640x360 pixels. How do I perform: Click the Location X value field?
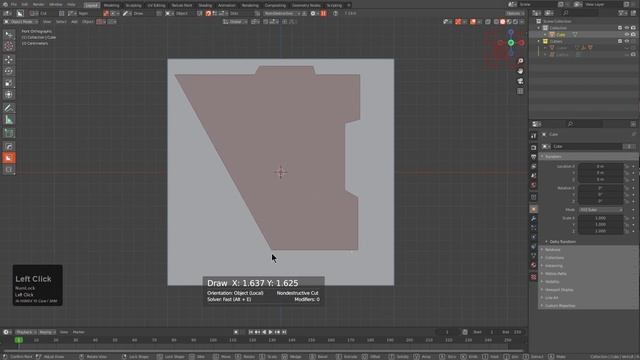coord(600,167)
